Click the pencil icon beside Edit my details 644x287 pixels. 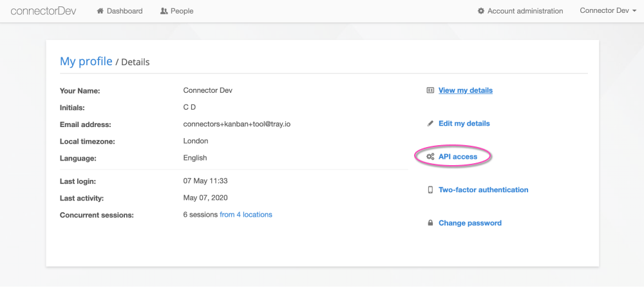click(430, 123)
